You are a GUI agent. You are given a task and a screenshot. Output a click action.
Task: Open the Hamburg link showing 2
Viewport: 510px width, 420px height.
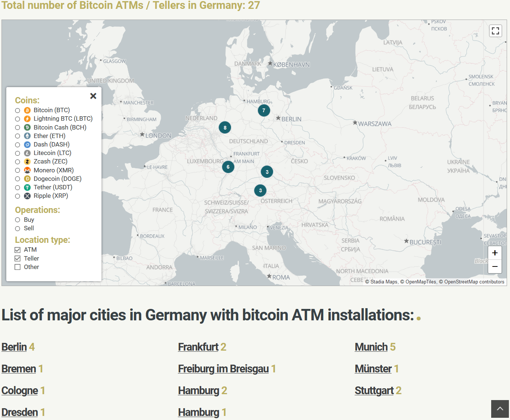(199, 390)
